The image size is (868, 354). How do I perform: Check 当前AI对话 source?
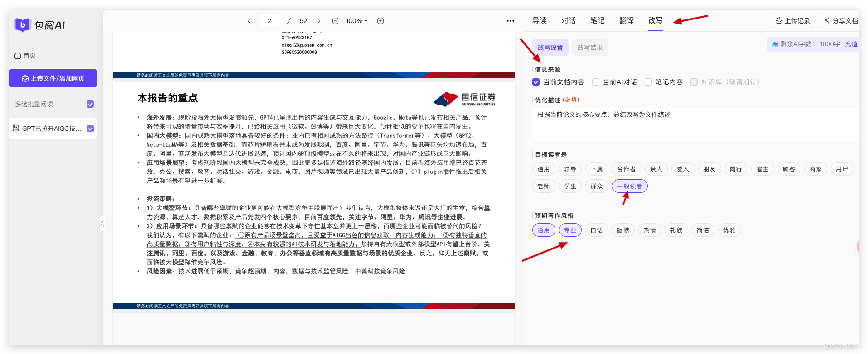596,82
